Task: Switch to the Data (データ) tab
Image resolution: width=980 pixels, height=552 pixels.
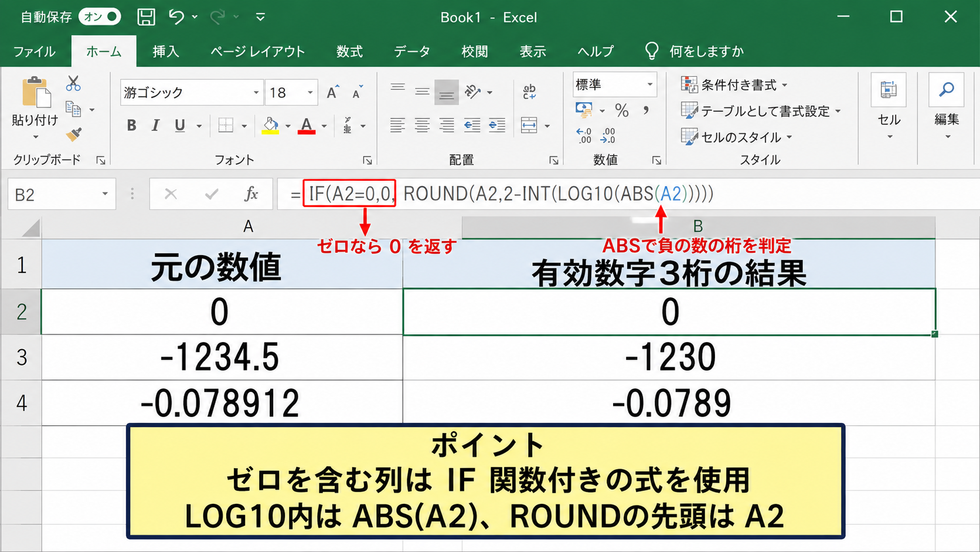Action: pyautogui.click(x=412, y=52)
